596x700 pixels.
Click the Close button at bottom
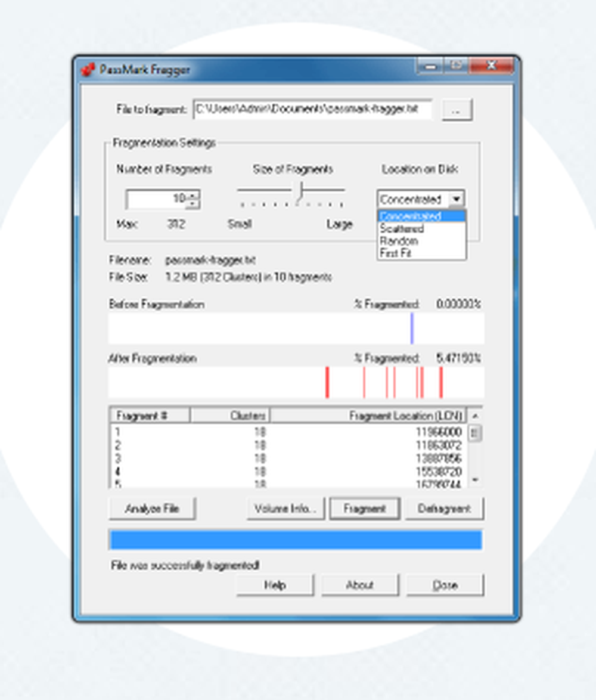click(445, 586)
